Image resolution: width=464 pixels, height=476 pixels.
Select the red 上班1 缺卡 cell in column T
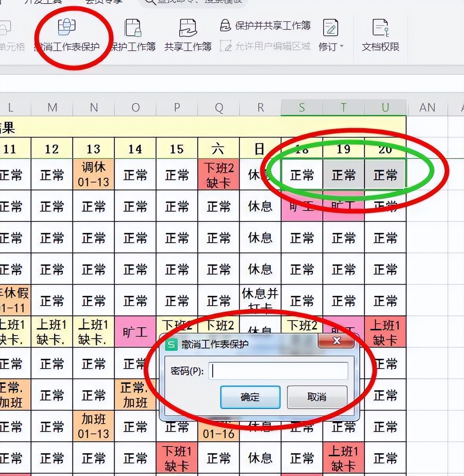click(x=344, y=458)
